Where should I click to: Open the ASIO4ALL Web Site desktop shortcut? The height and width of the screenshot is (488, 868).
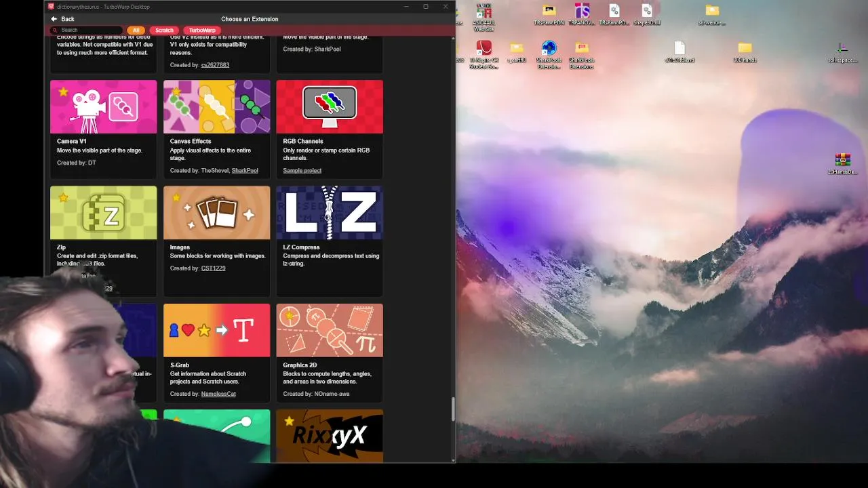pos(484,16)
